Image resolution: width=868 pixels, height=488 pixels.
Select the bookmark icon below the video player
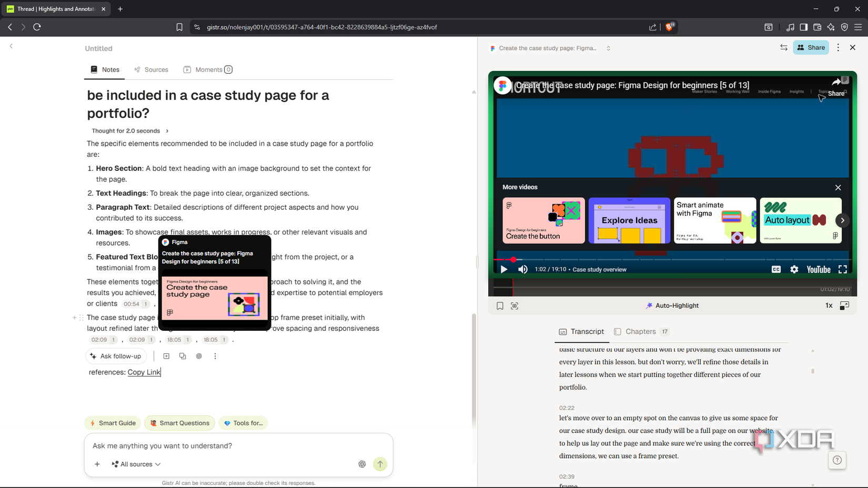pos(500,306)
